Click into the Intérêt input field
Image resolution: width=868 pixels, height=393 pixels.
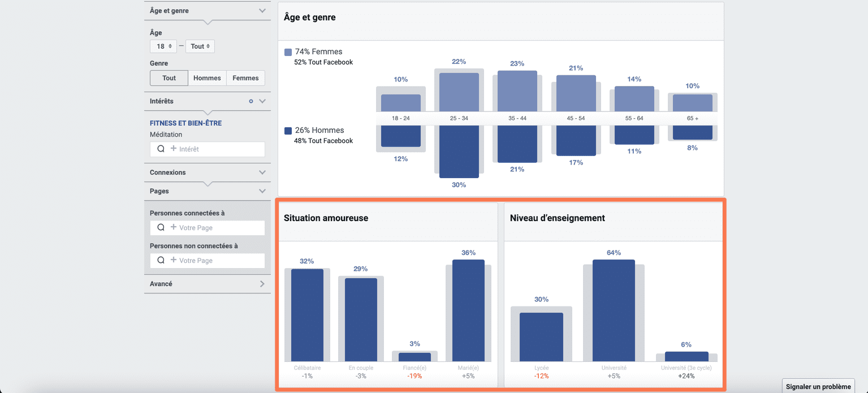pyautogui.click(x=218, y=149)
